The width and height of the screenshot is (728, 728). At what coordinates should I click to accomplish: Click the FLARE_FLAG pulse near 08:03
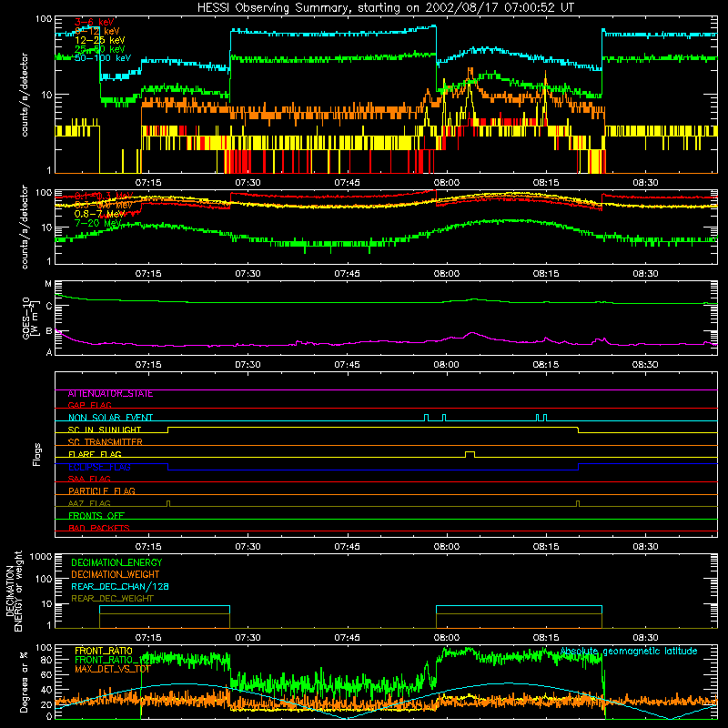coord(470,453)
